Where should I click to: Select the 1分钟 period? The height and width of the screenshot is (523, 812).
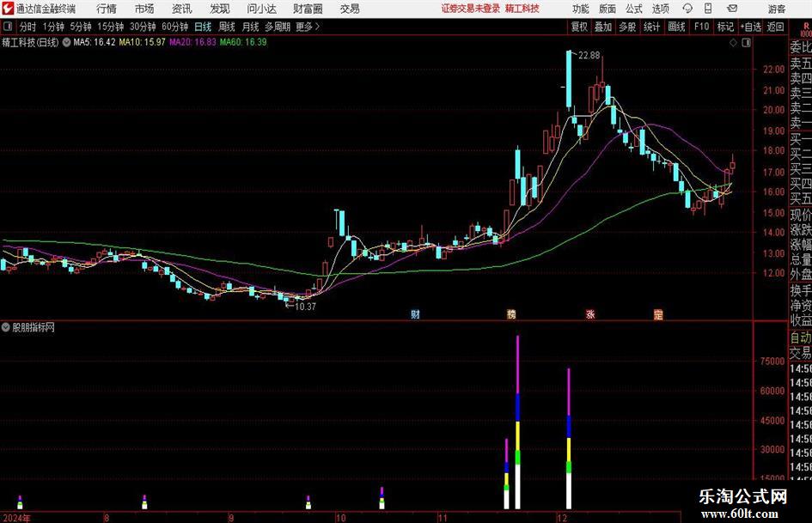(53, 27)
